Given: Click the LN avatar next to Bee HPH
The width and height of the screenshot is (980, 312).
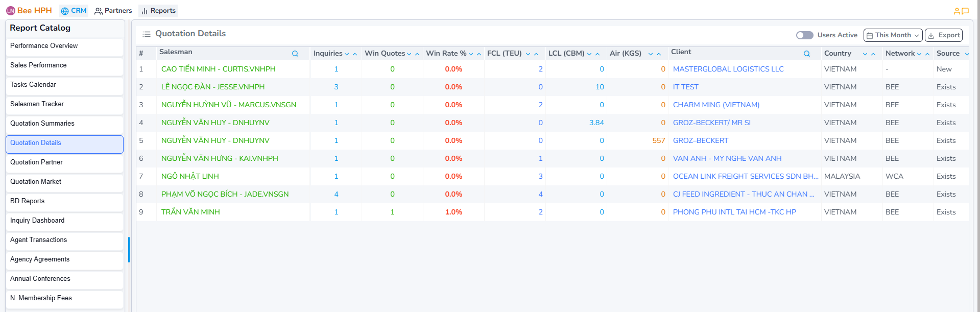Looking at the screenshot, I should click(11, 11).
